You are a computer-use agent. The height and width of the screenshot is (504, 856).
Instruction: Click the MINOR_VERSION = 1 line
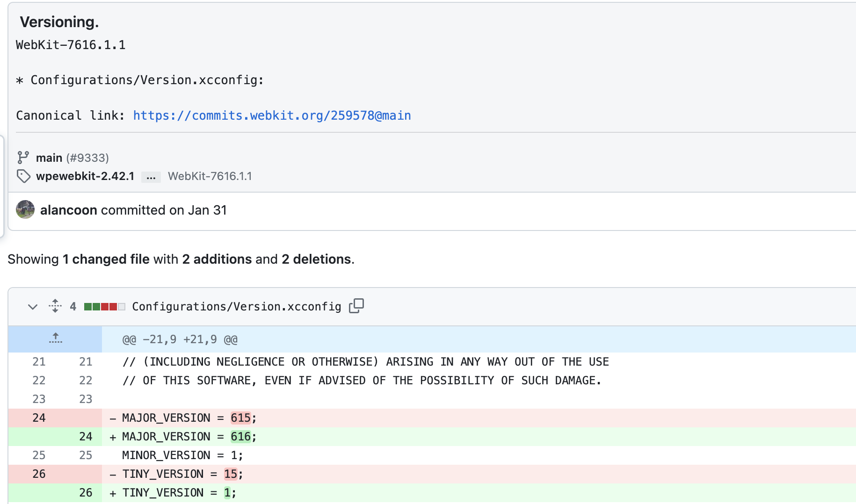click(479, 455)
